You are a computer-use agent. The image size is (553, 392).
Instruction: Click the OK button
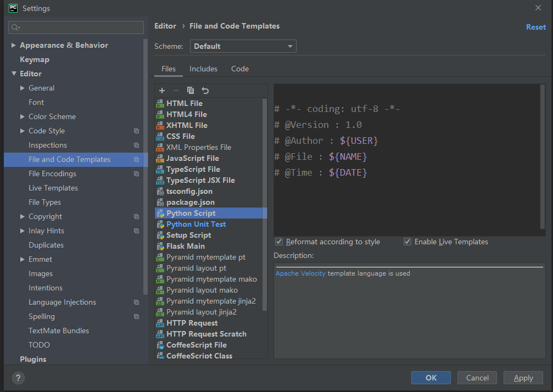point(431,378)
